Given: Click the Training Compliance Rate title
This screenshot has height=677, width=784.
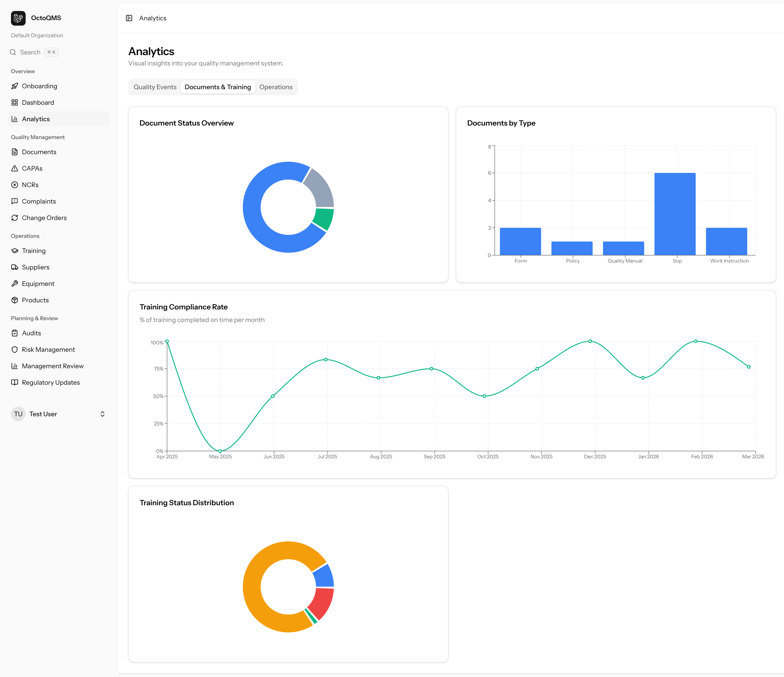Looking at the screenshot, I should pyautogui.click(x=184, y=307).
